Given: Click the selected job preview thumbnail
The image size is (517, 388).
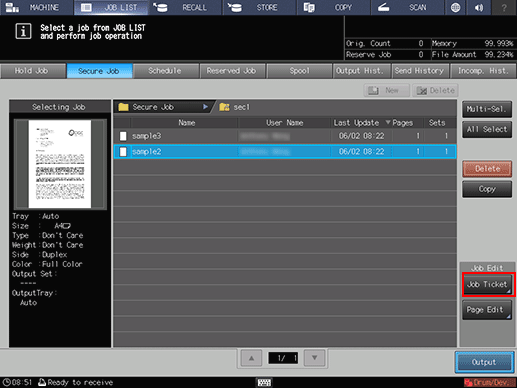Looking at the screenshot, I should pos(60,164).
